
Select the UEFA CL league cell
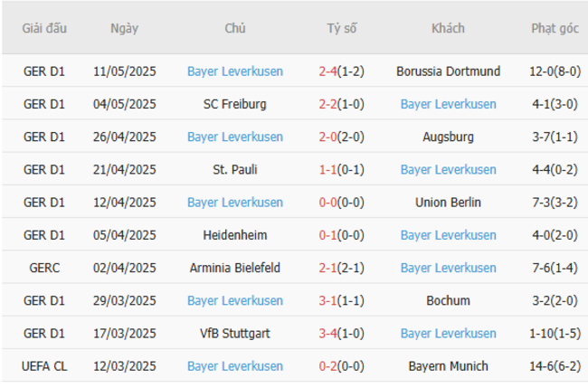tap(45, 366)
